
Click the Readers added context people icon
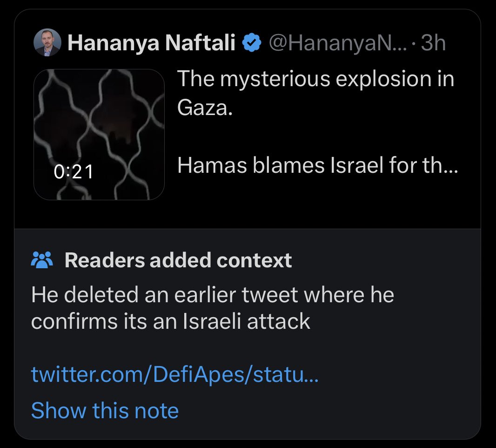42,260
